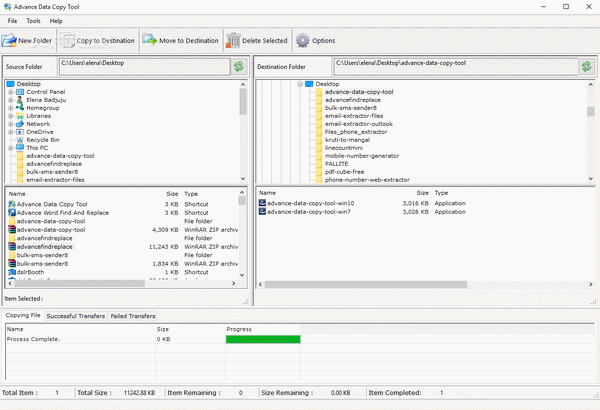Select advance-data-copy-tool folder in source tree
Viewport: 600px width, 410px height.
60,156
